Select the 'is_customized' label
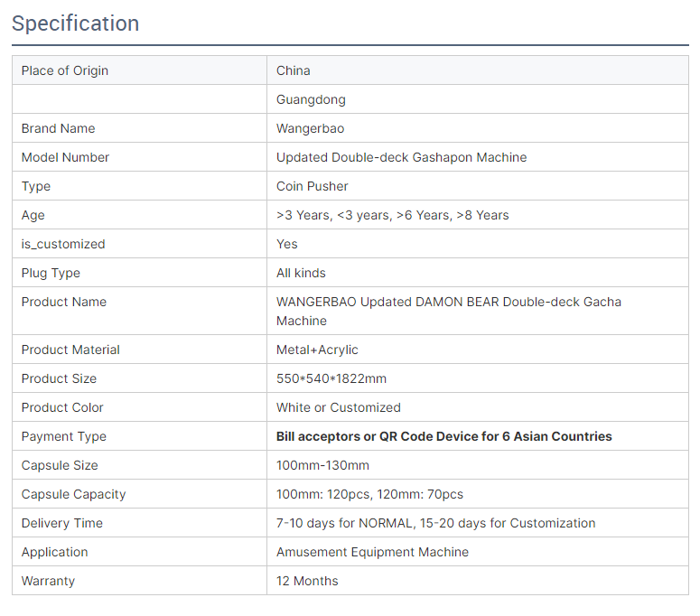This screenshot has width=700, height=616. click(x=63, y=244)
